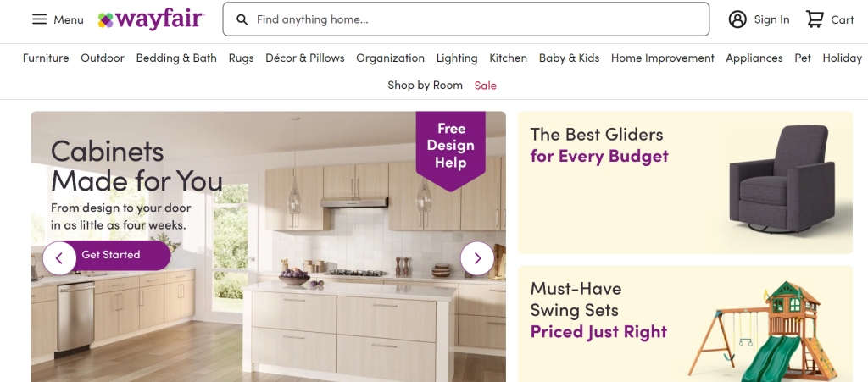Open the Furniture category
Image resolution: width=868 pixels, height=382 pixels.
(x=46, y=58)
